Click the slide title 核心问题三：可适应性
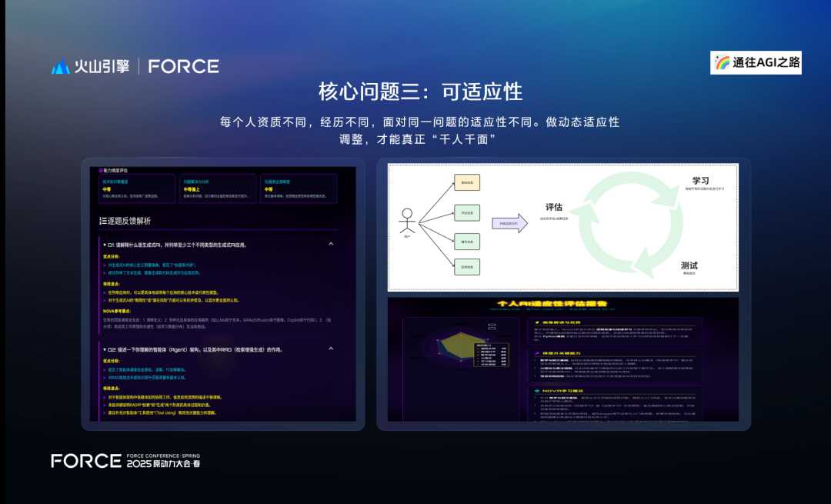This screenshot has width=831, height=504. [420, 92]
